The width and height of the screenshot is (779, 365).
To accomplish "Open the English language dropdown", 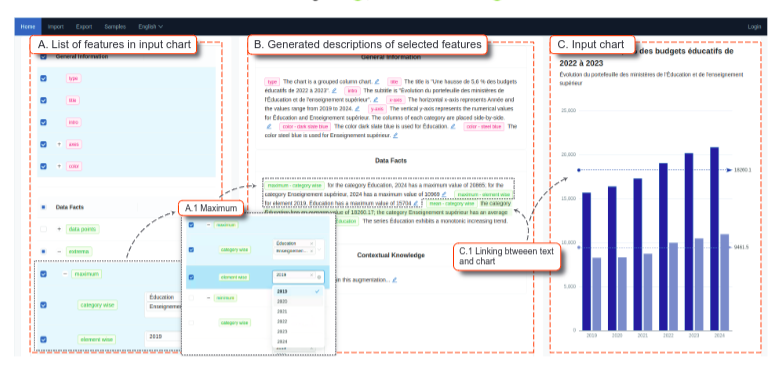I will coord(151,27).
